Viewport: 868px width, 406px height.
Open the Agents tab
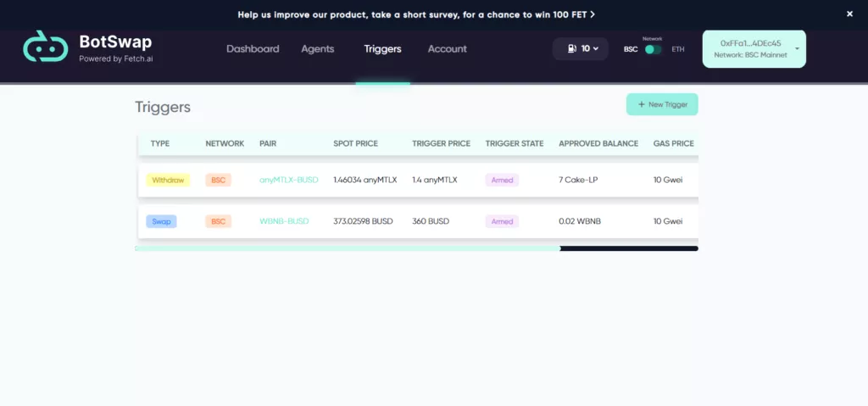click(318, 49)
